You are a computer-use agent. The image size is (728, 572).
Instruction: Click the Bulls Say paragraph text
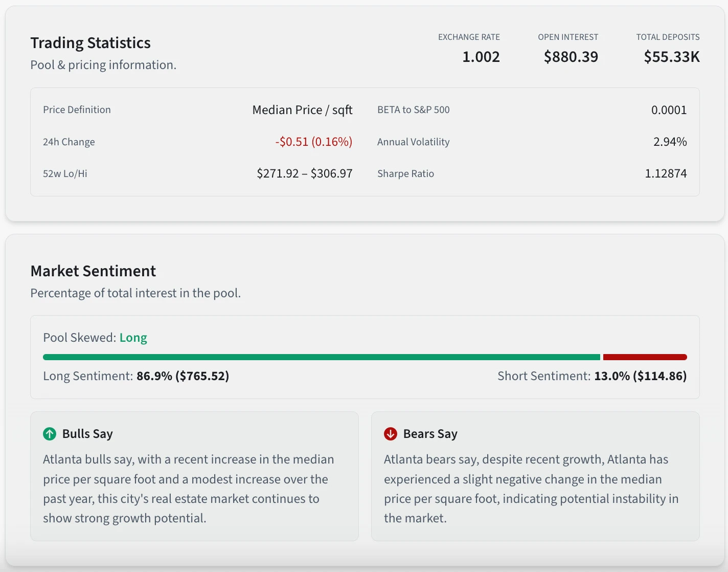pyautogui.click(x=188, y=489)
